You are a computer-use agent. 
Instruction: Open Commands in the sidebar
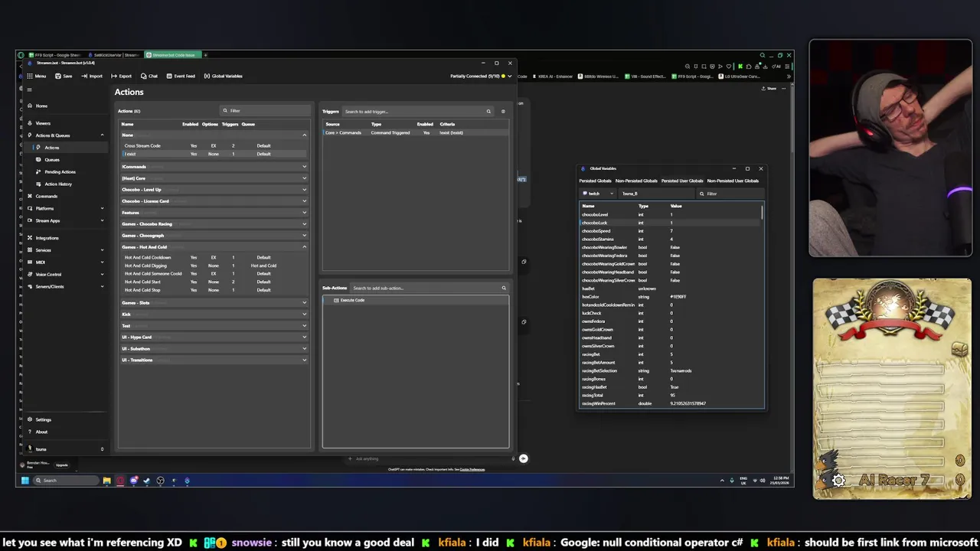[x=46, y=196]
